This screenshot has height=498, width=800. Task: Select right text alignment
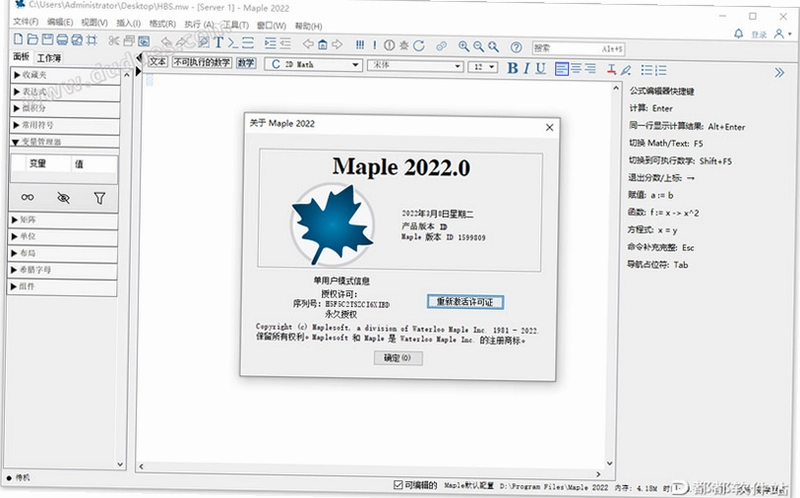pos(590,69)
